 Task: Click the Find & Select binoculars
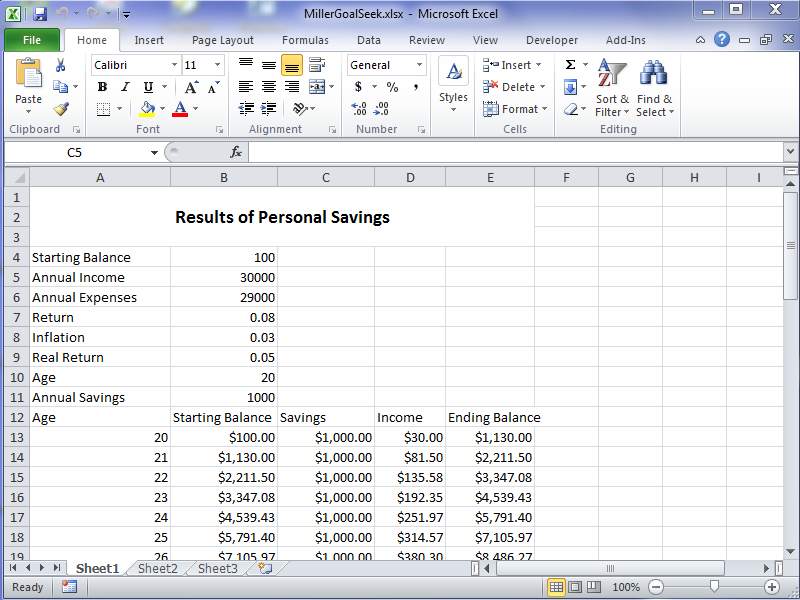coord(654,88)
